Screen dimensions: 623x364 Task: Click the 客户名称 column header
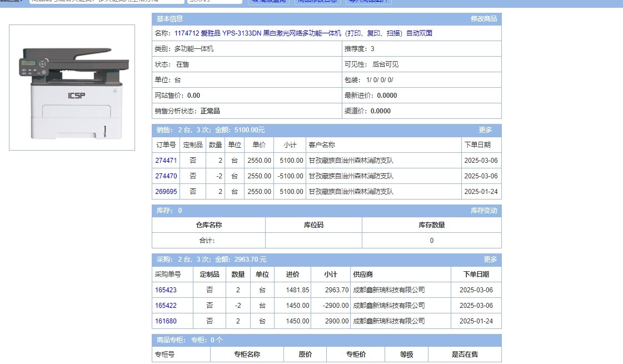(383, 145)
